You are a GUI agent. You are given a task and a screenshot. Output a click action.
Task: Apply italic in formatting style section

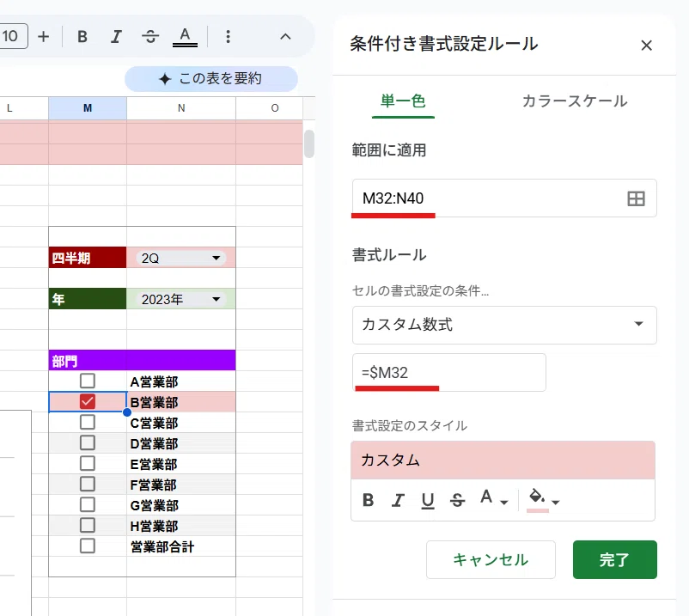click(x=398, y=500)
